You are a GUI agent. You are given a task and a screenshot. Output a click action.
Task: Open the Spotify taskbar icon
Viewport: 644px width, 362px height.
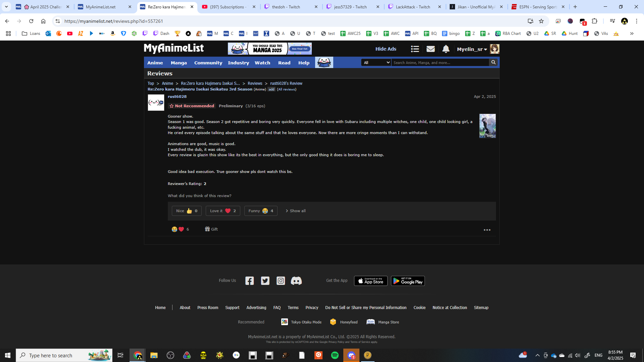pos(335,355)
